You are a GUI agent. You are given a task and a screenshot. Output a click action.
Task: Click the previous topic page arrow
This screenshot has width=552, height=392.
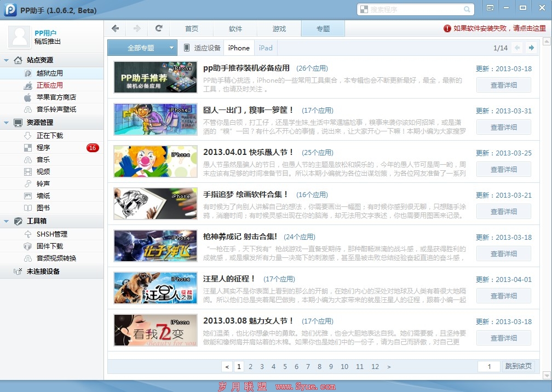click(517, 48)
